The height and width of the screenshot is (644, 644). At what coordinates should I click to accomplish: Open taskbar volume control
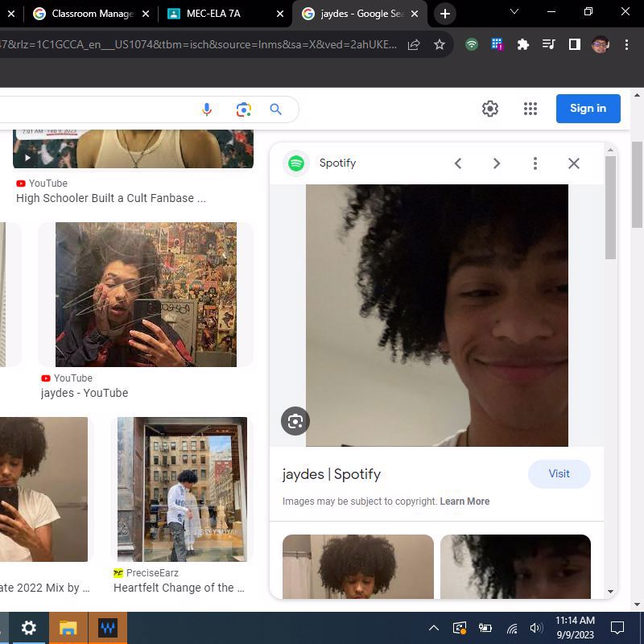point(536,628)
